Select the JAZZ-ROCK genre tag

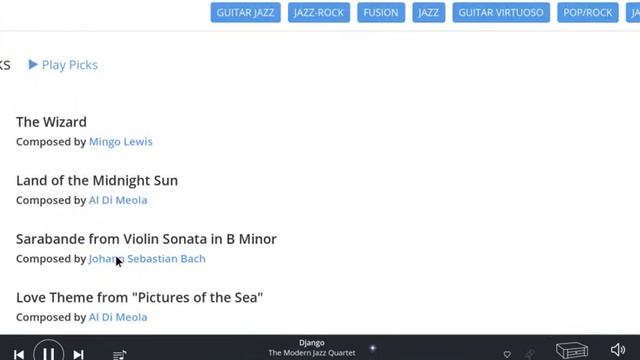pos(319,13)
